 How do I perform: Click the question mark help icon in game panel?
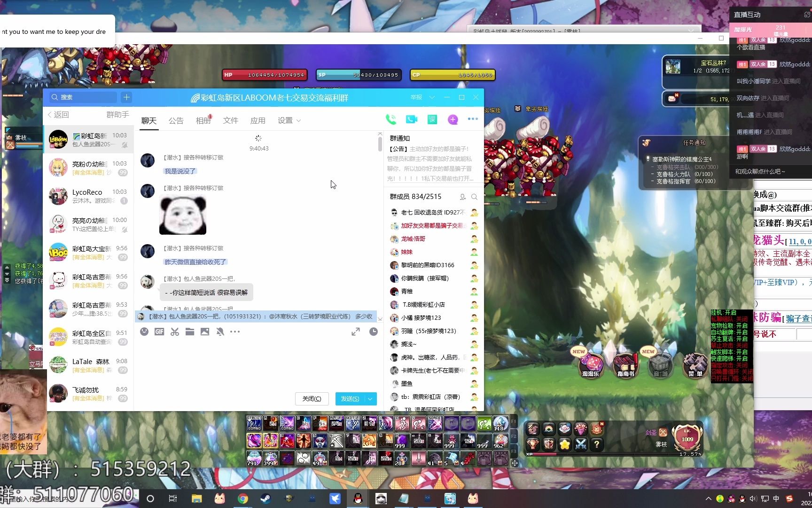point(597,444)
